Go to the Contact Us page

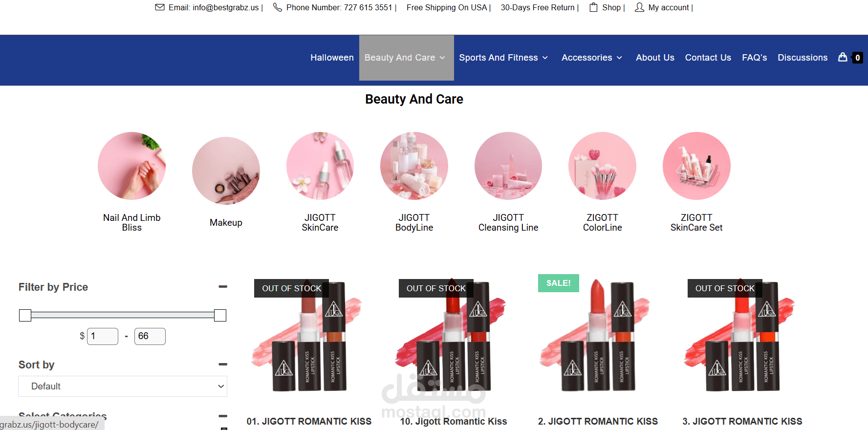708,58
